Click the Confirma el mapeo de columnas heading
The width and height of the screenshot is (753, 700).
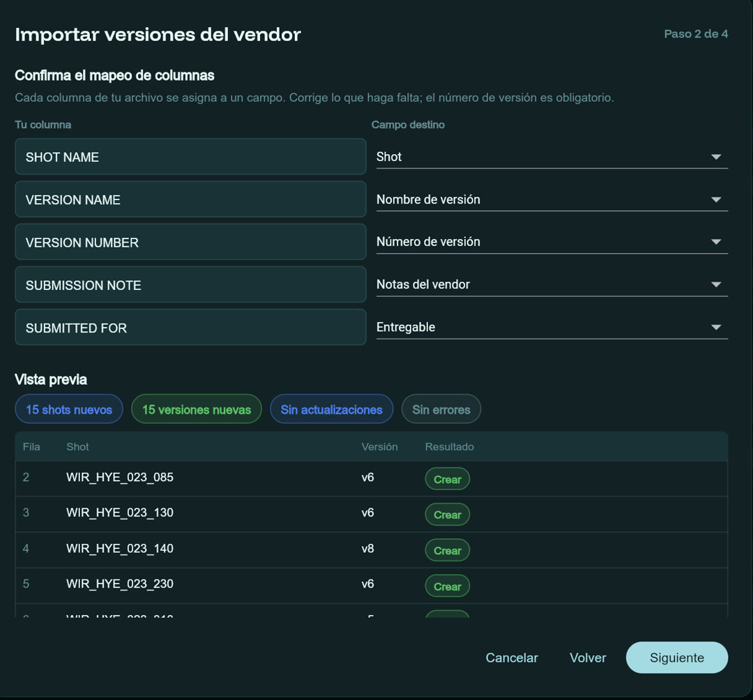click(x=114, y=75)
